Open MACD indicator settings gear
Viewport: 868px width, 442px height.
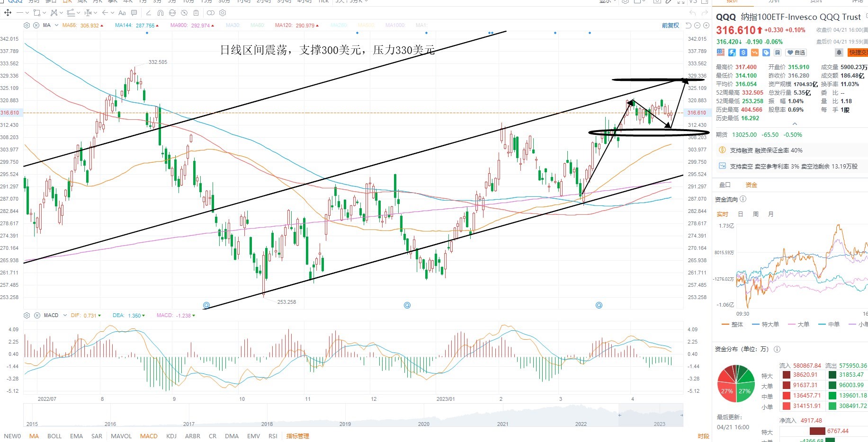pyautogui.click(x=27, y=315)
